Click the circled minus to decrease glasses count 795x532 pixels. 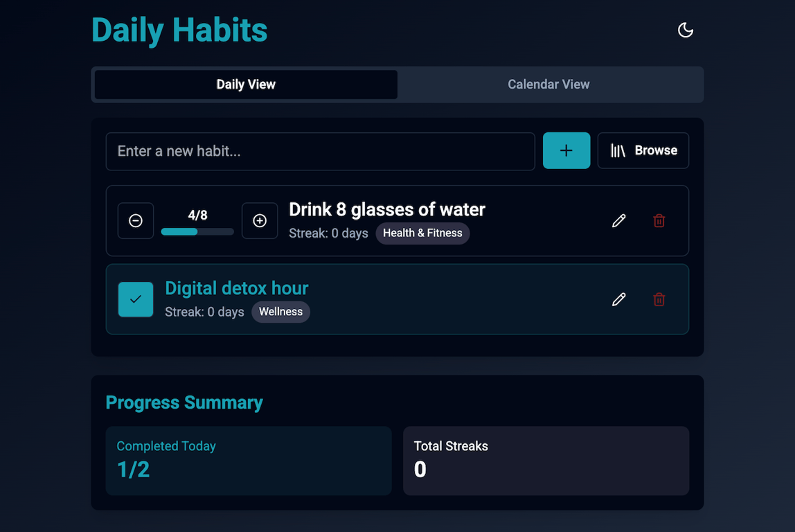pyautogui.click(x=136, y=220)
